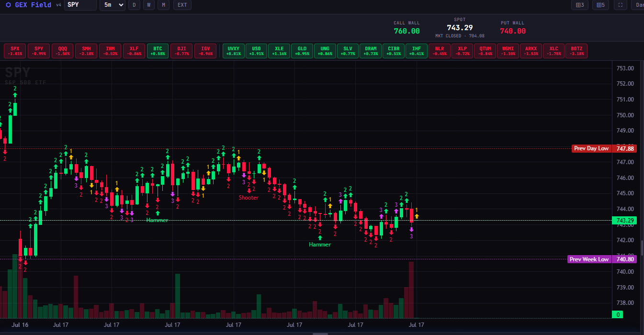The image size is (644, 335).
Task: Click the Prev Day Low price label
Action: [591, 148]
